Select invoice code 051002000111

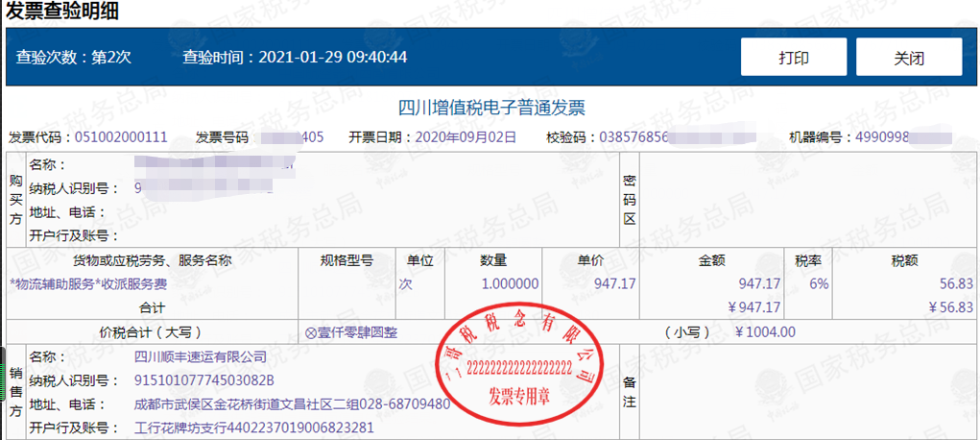point(121,137)
